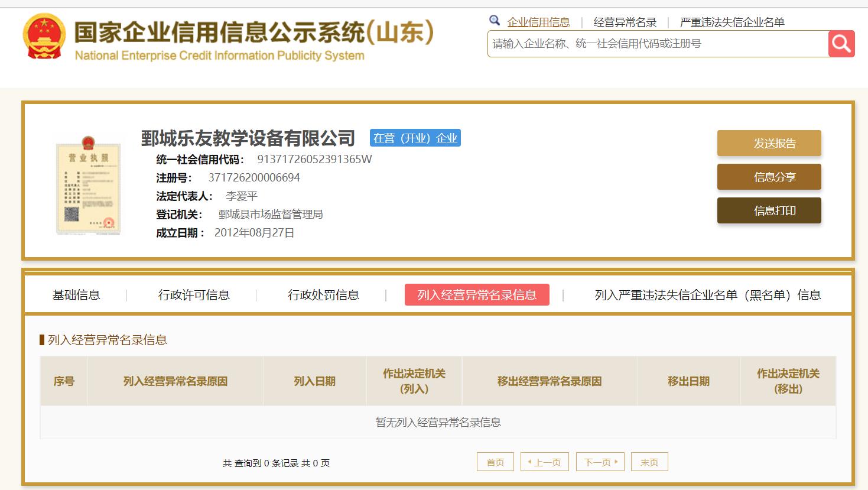This screenshot has width=868, height=490.
Task: Click the 移出日期 column header
Action: click(688, 381)
